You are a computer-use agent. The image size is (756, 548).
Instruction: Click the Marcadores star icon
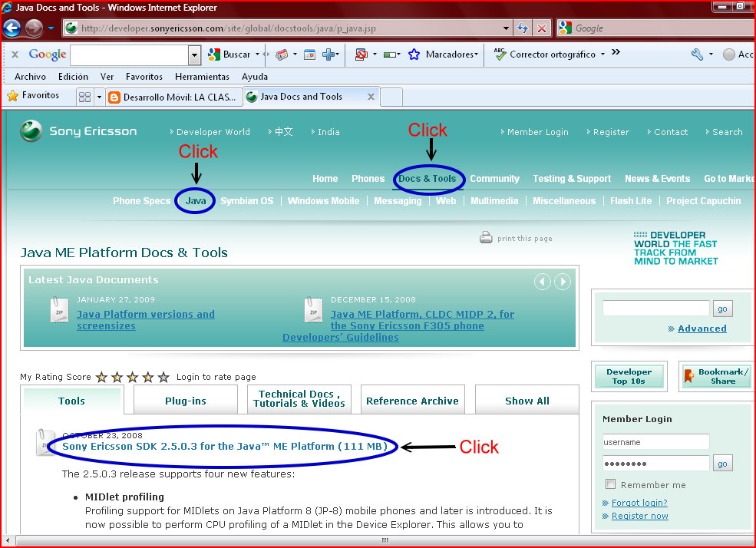tap(414, 54)
